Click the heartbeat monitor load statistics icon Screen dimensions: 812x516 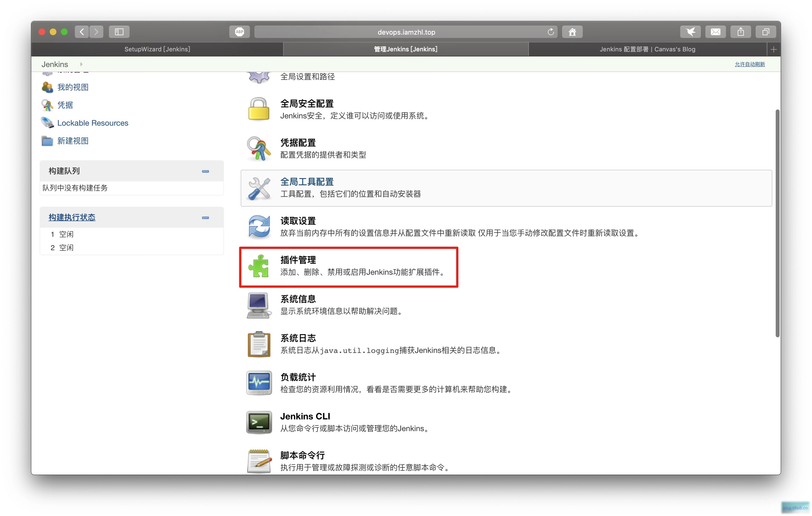pyautogui.click(x=259, y=383)
